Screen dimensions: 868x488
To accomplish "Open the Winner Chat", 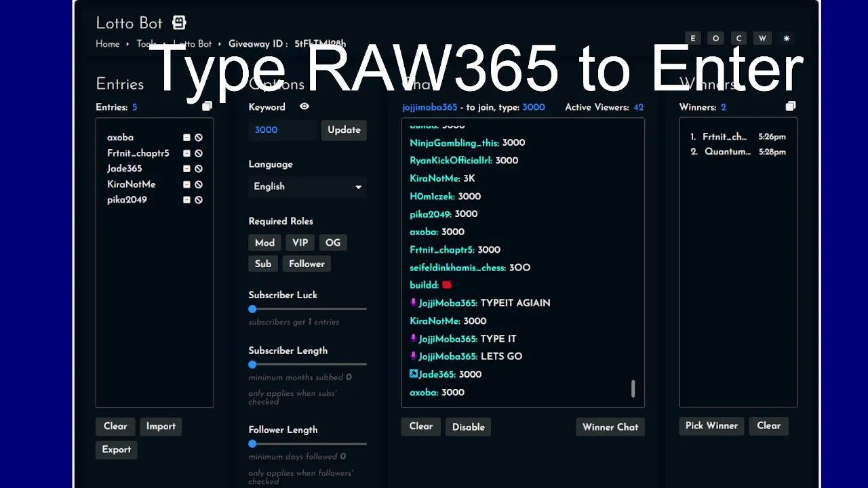I will click(x=610, y=427).
